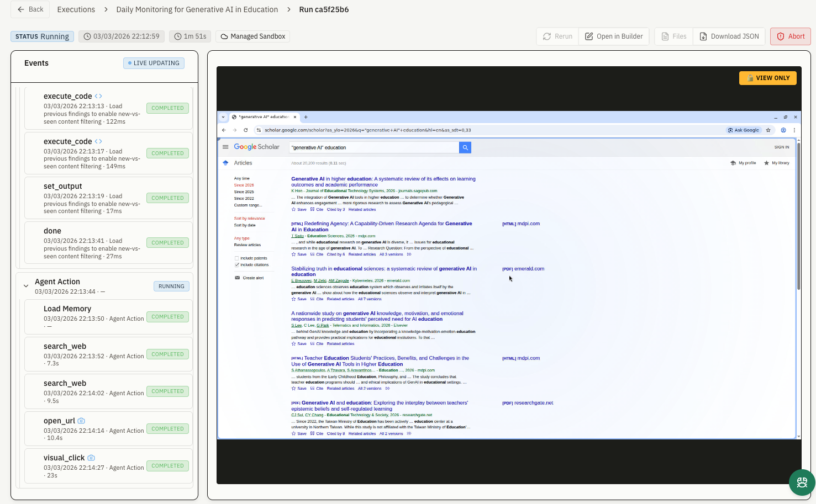816x504 pixels.
Task: Click the camera icon next to visual_click
Action: click(91, 458)
